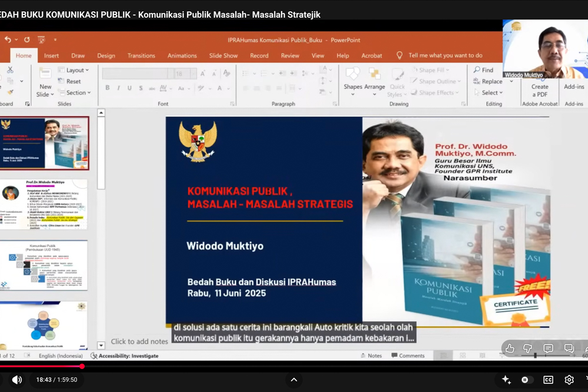Open YouTube settings gear icon
The width and height of the screenshot is (588, 392).
(x=569, y=380)
